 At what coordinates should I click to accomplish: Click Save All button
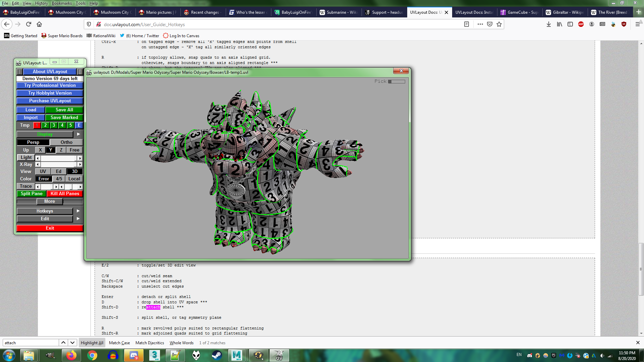[64, 110]
